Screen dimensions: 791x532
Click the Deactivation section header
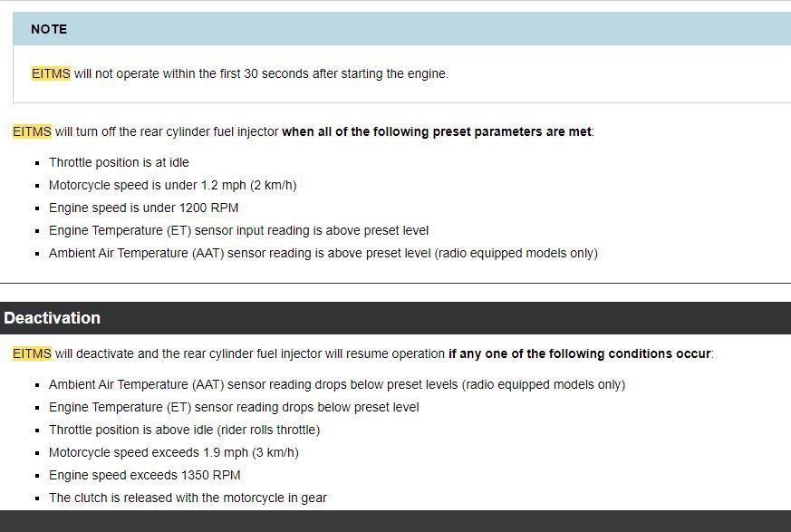(x=52, y=318)
